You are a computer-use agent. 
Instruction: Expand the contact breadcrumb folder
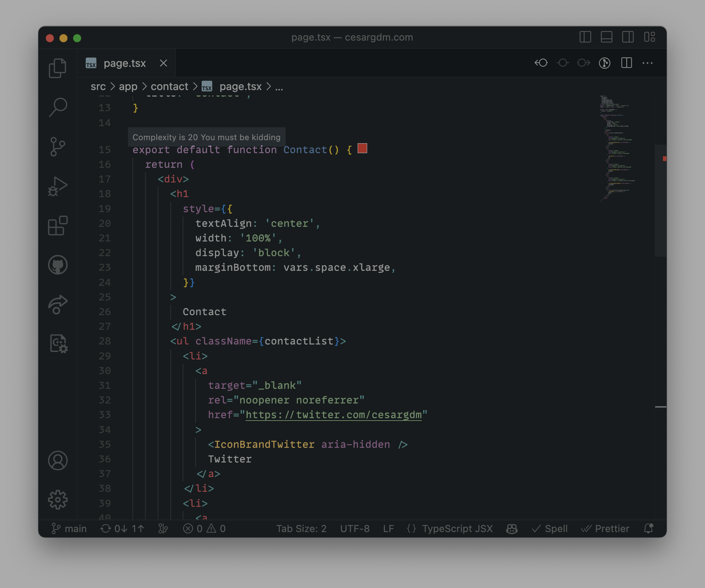[169, 87]
